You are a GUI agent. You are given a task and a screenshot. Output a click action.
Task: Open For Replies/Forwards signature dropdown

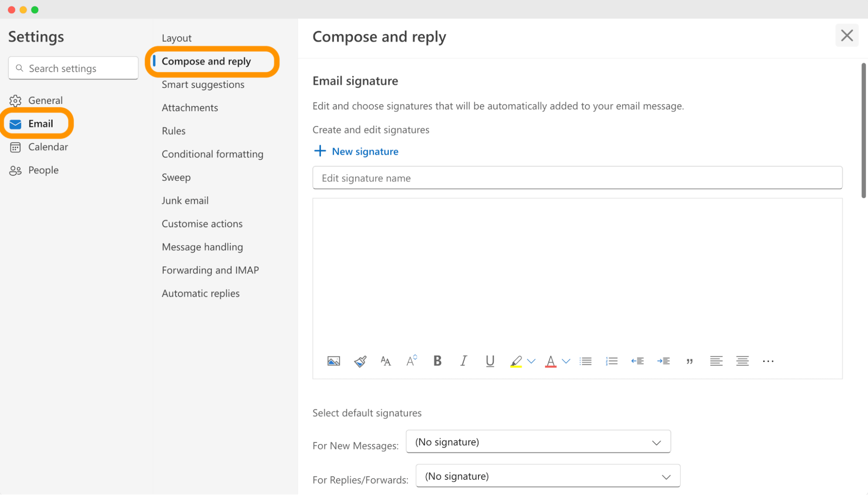(x=548, y=476)
